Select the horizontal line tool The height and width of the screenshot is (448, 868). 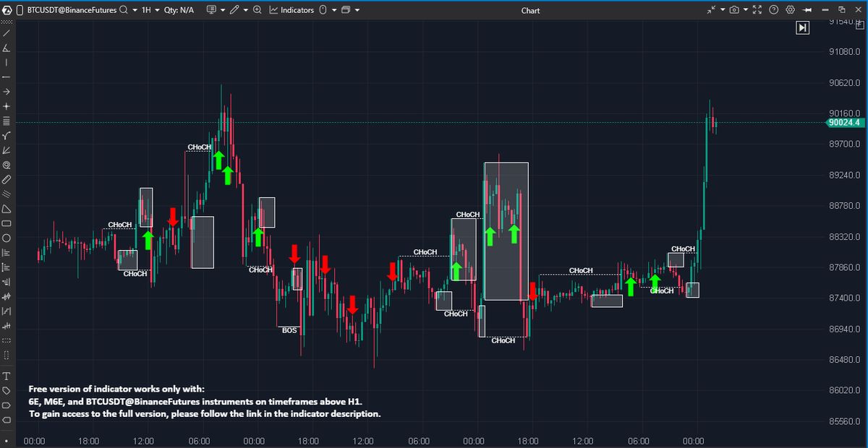(7, 77)
